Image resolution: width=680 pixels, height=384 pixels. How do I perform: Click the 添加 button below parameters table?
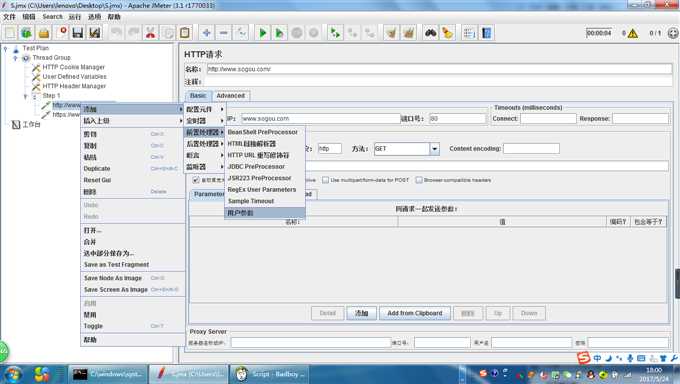coord(361,313)
